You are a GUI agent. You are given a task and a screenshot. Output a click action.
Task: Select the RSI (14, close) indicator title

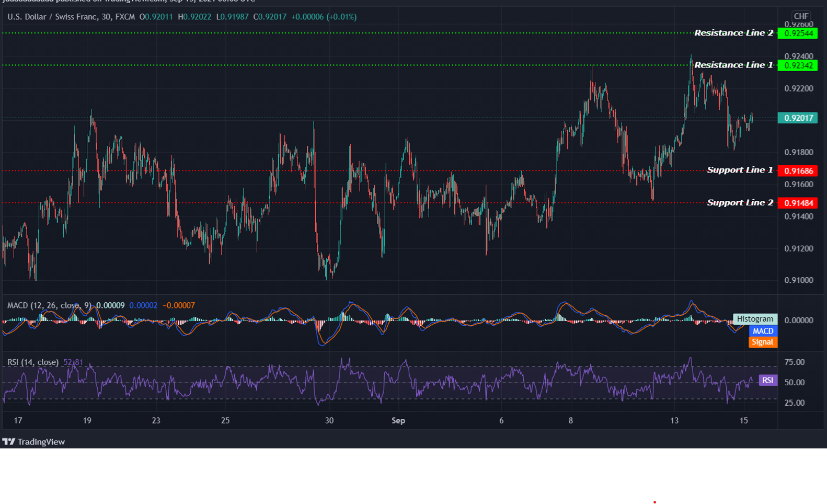(33, 362)
